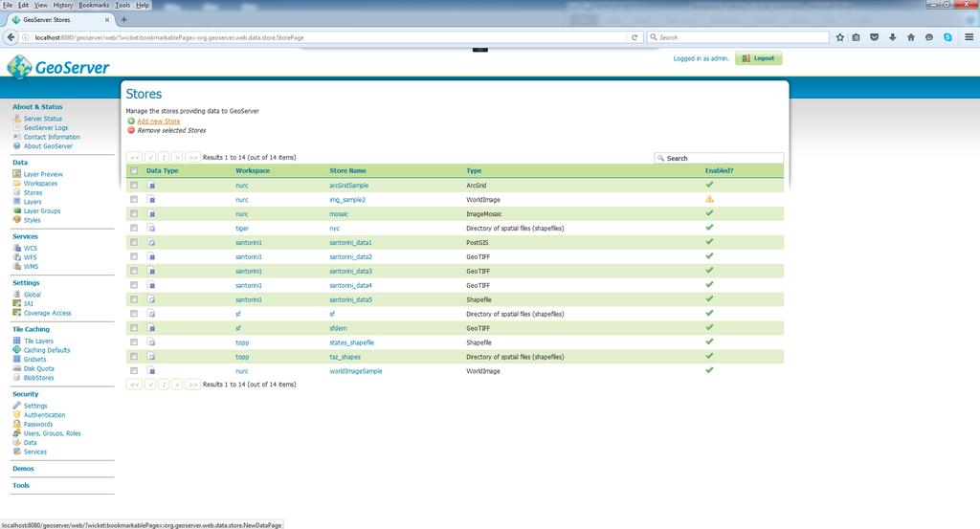Click the top pager's last page button
This screenshot has height=529, width=980.
click(x=192, y=158)
